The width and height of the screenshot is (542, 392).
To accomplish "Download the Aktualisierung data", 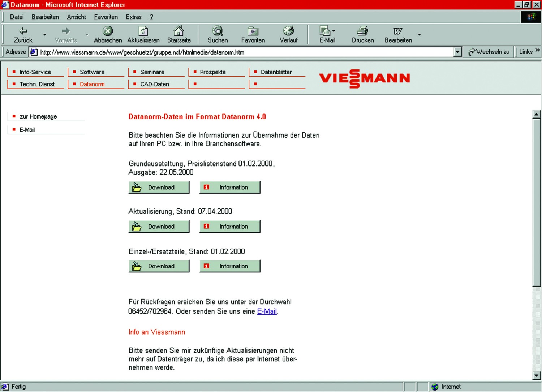I will [159, 227].
